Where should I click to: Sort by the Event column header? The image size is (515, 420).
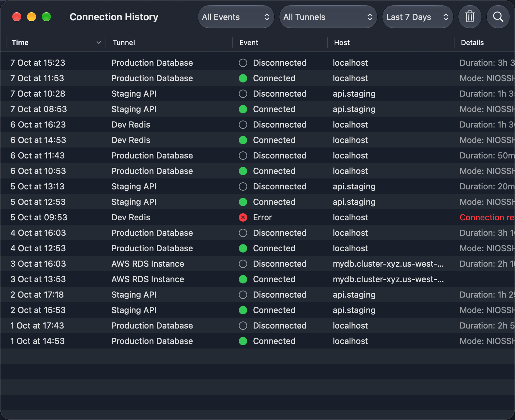[x=249, y=43]
